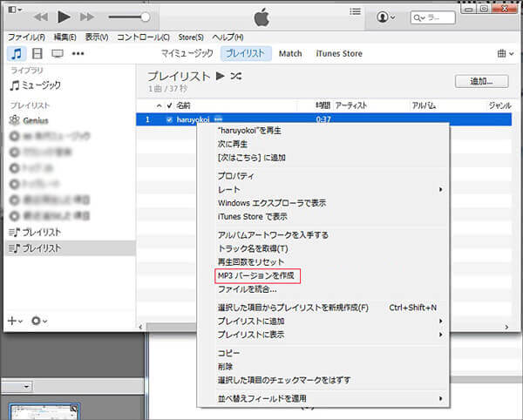Start playback with the Play button
Image resolution: width=523 pixels, height=420 pixels.
tap(64, 17)
